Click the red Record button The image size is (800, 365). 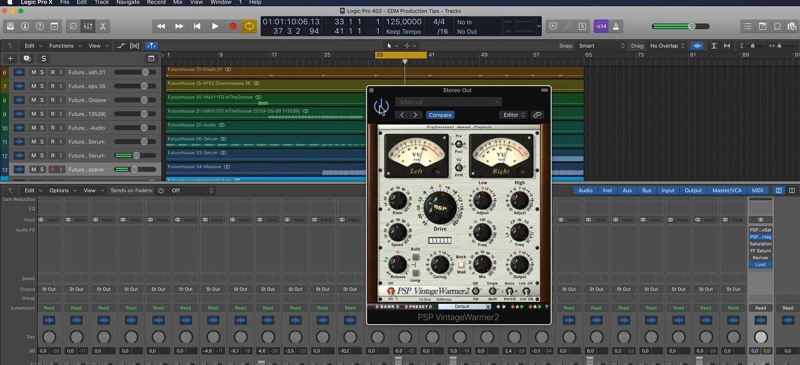click(233, 26)
